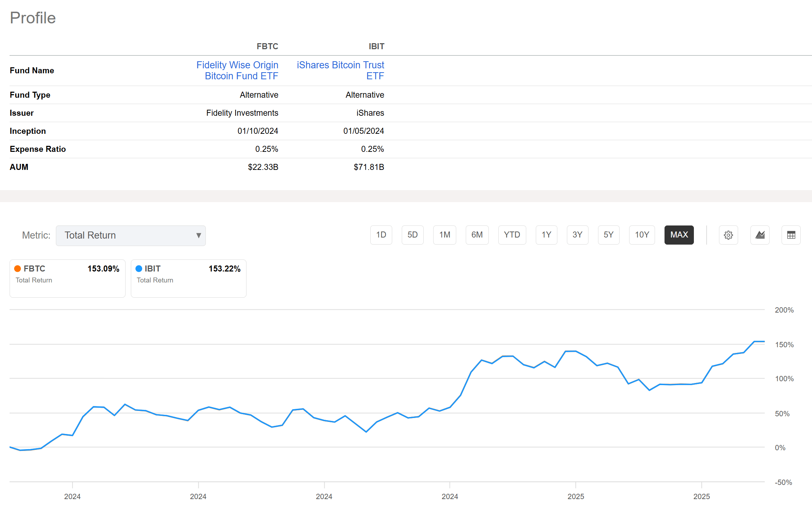Toggle the FBTC Total Return legend card
The image size is (812, 509).
(68, 279)
